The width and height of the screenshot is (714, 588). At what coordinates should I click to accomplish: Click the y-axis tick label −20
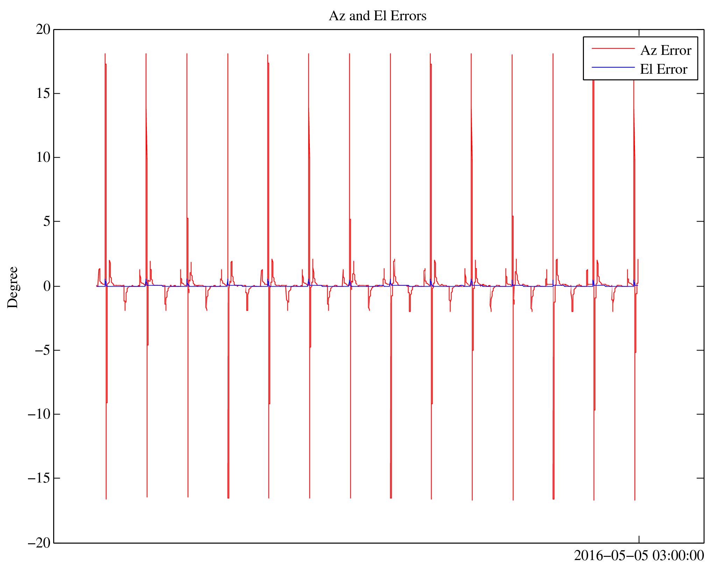point(39,543)
